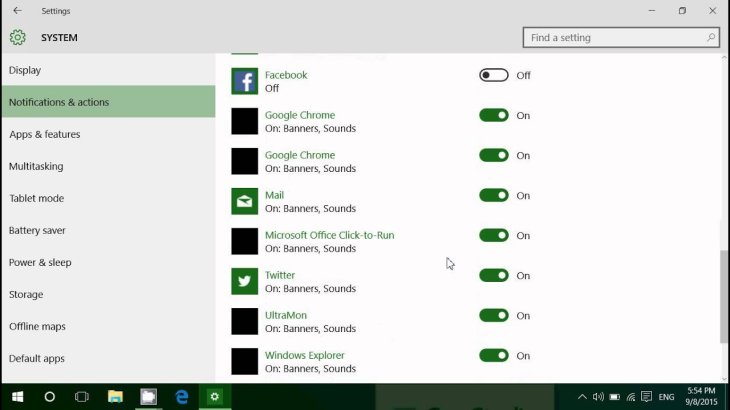Image resolution: width=730 pixels, height=410 pixels.
Task: Click the Settings gear icon beside SYSTEM
Action: (18, 37)
